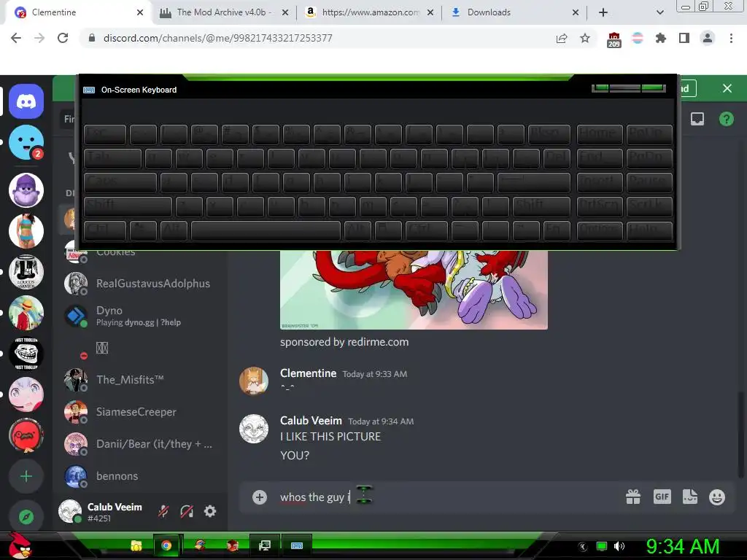Open a new browser tab

click(603, 12)
